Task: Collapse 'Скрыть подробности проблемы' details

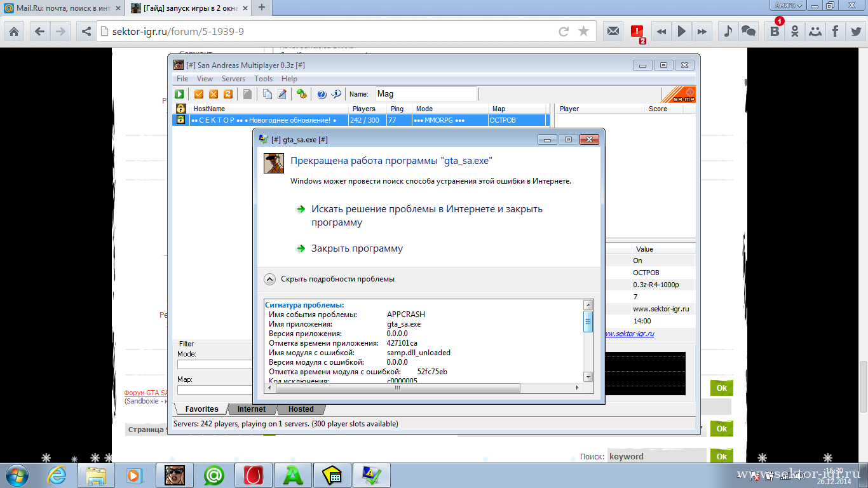Action: 330,279
